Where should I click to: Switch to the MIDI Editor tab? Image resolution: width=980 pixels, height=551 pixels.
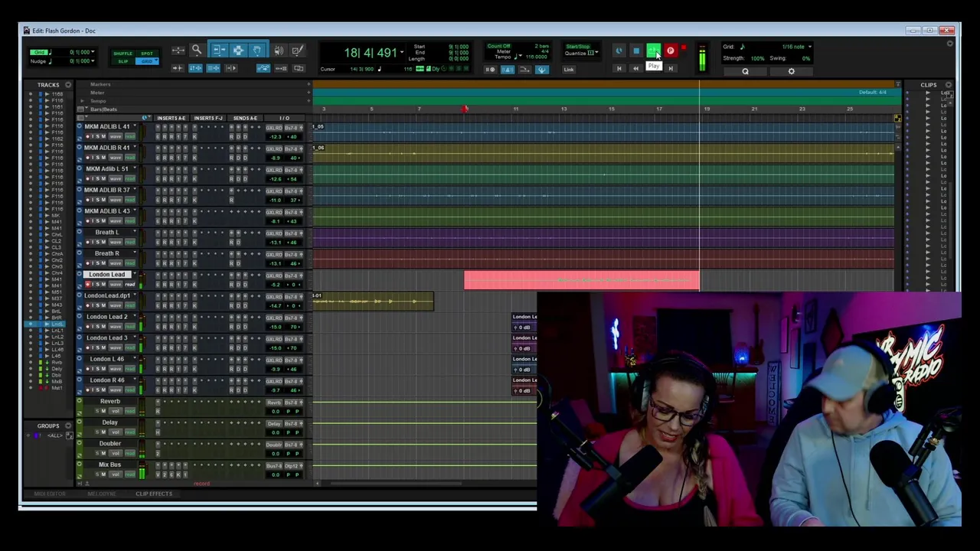[x=49, y=494]
